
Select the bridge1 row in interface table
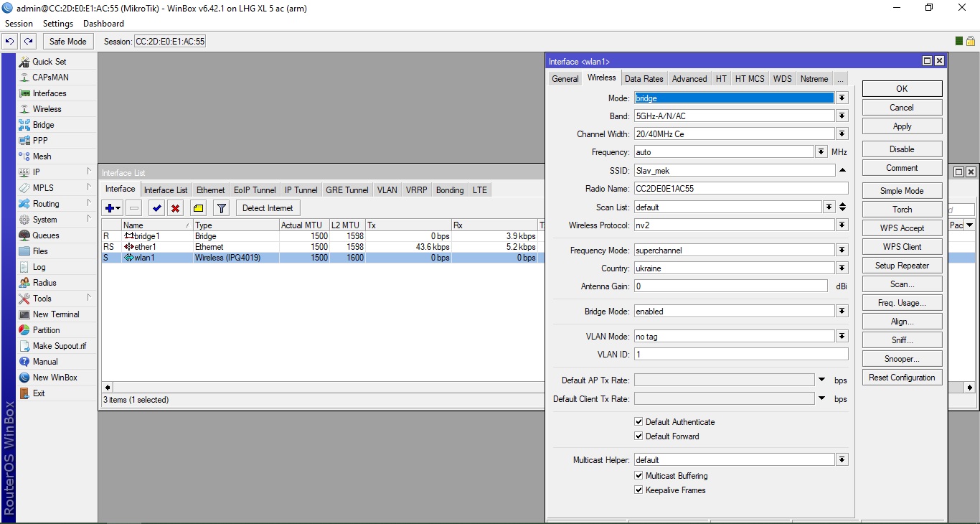(x=323, y=236)
